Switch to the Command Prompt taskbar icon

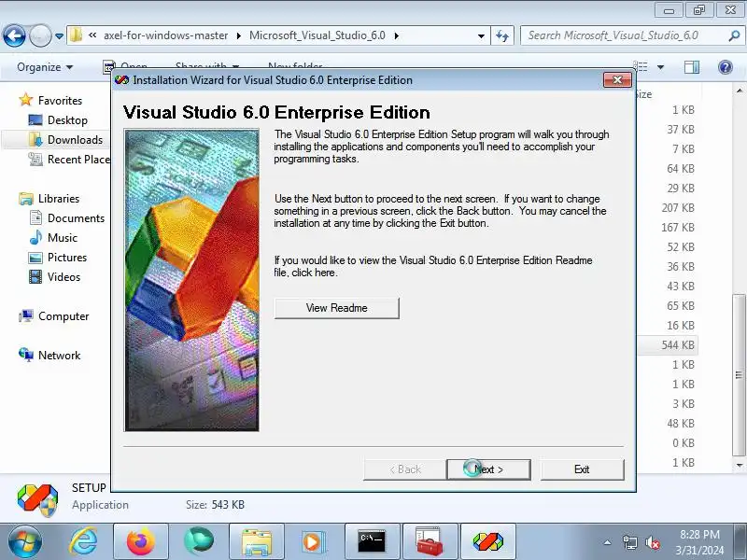pyautogui.click(x=372, y=542)
